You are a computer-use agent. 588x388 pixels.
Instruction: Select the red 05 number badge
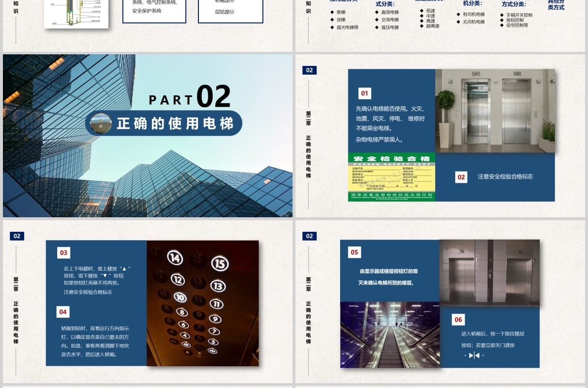(x=354, y=252)
